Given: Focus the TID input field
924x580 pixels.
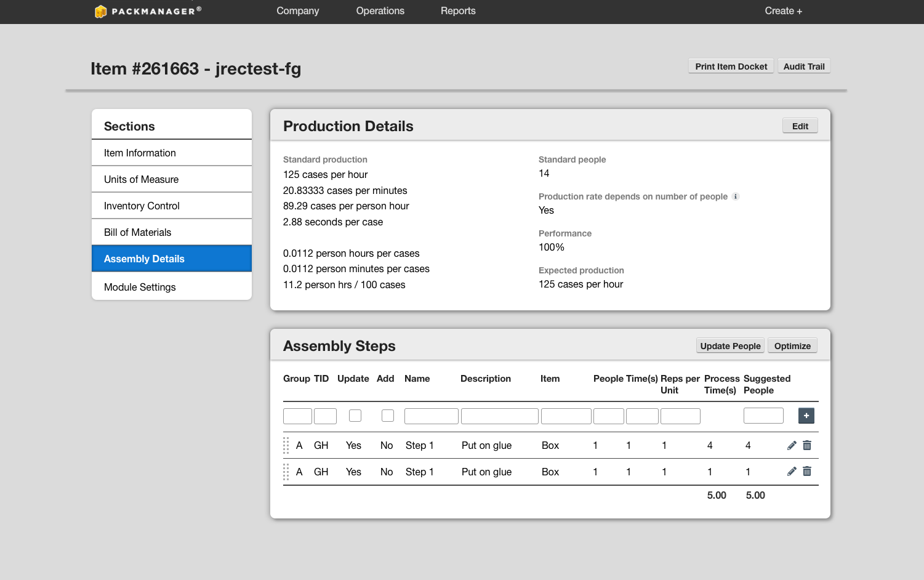Looking at the screenshot, I should pyautogui.click(x=325, y=416).
